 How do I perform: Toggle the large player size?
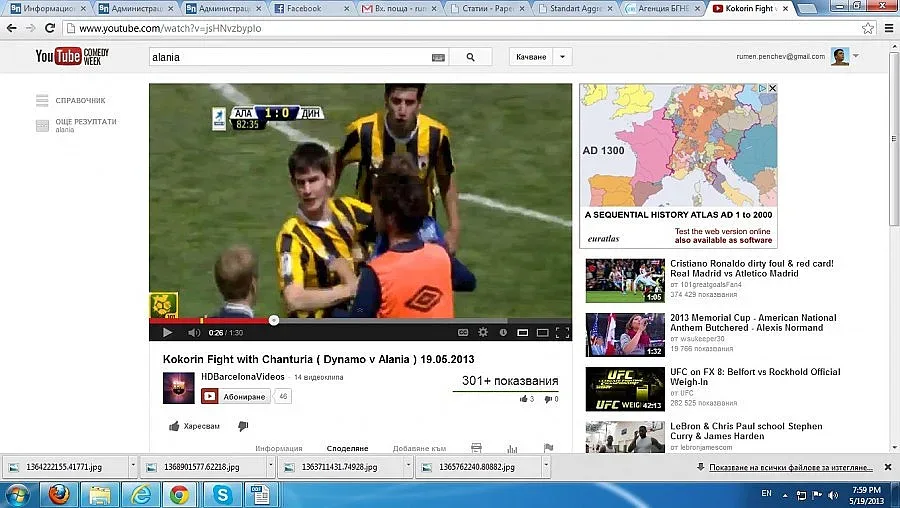click(542, 333)
